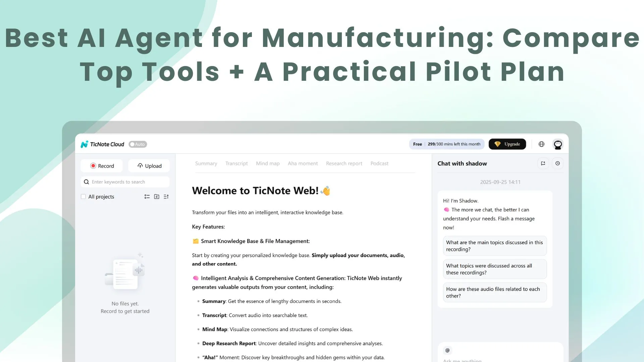Switch to the Transcript tab
The image size is (644, 362).
[236, 164]
